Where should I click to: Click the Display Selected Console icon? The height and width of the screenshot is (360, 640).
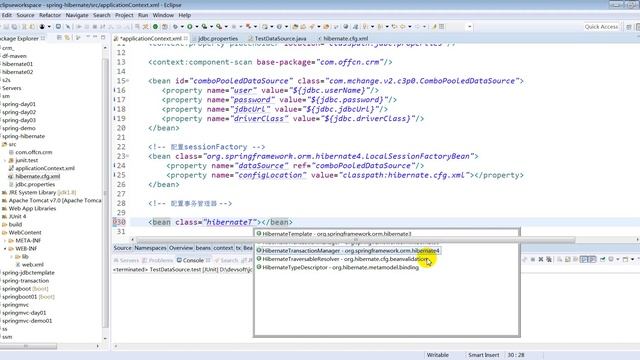tap(611, 260)
